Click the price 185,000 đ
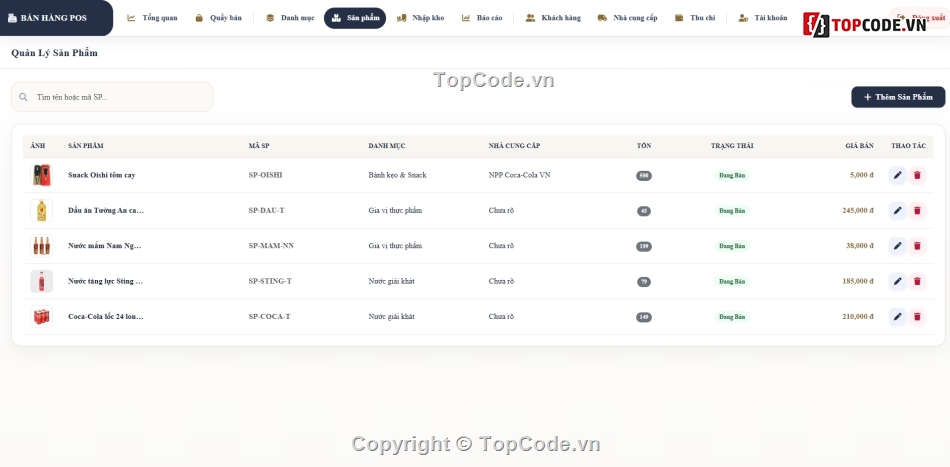The image size is (950, 467). [858, 282]
